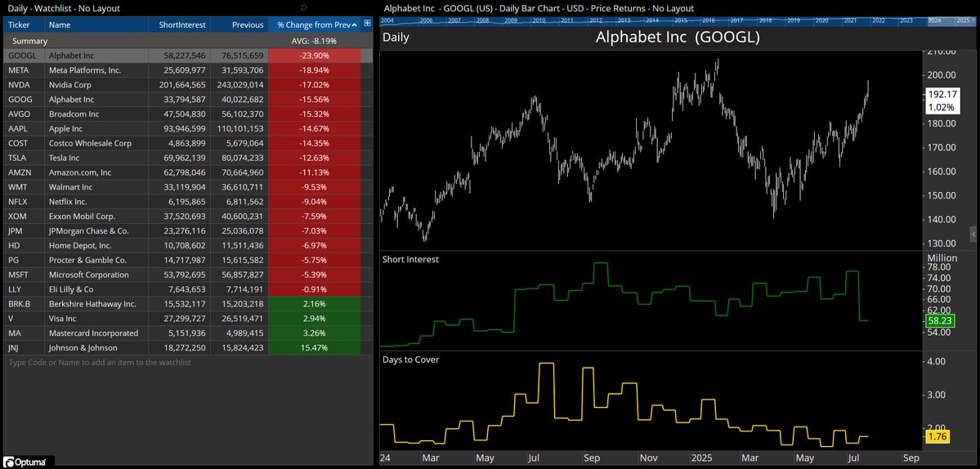This screenshot has height=469, width=980.
Task: Click the 2.16% change cell for Berkshire
Action: [315, 304]
